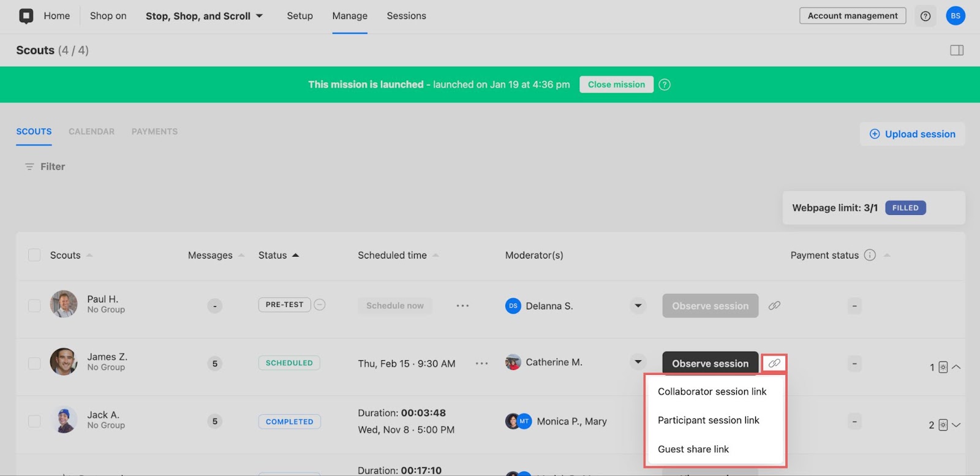Click the highlighted link icon beside James Z.'s Observe session
Viewport: 980px width, 476px height.
coord(774,363)
